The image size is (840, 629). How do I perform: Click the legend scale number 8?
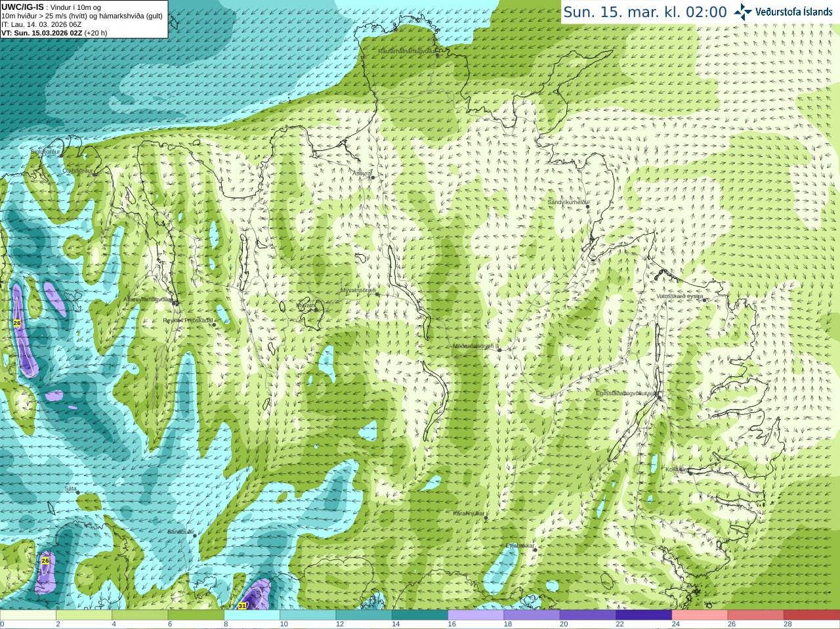tap(226, 624)
